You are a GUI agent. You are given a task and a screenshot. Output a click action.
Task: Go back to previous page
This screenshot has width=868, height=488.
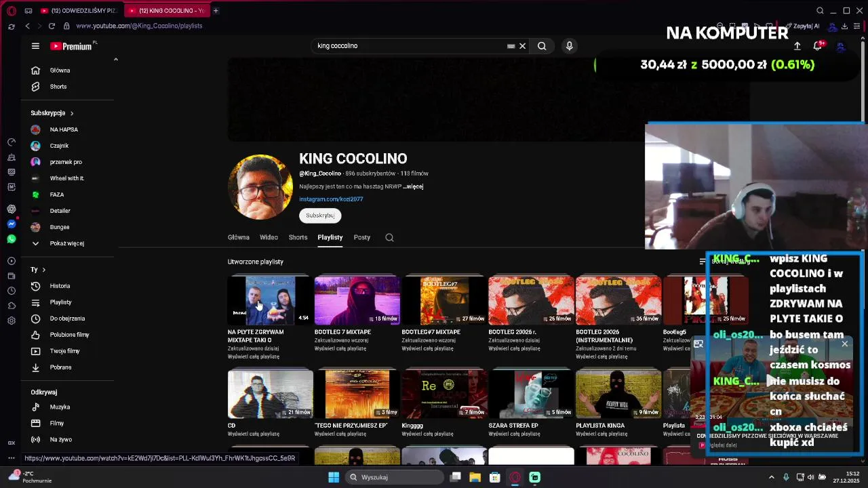(x=27, y=26)
